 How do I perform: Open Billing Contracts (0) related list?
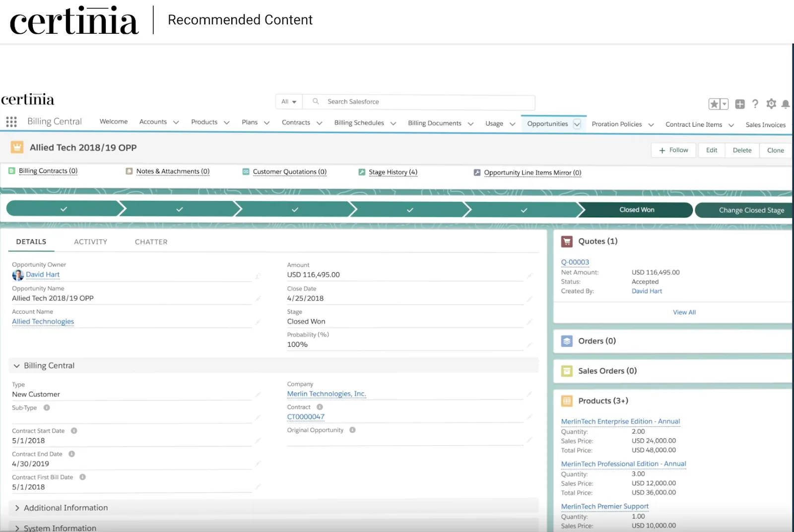click(48, 171)
